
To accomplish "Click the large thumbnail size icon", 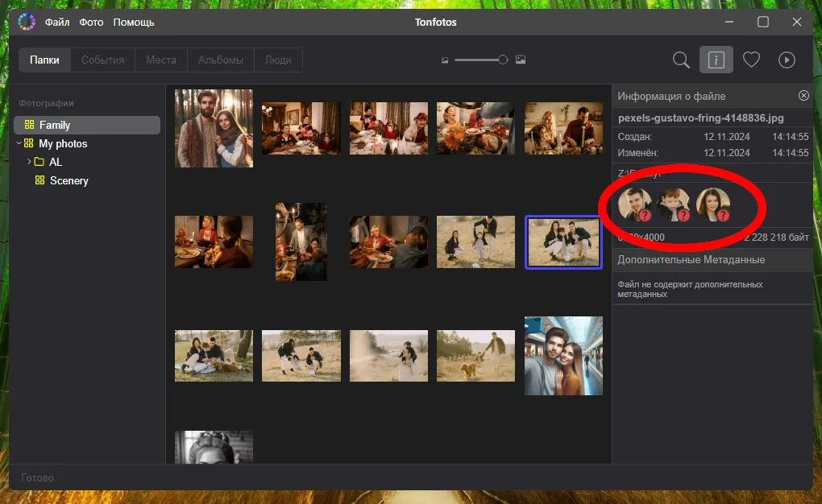I will [x=521, y=60].
